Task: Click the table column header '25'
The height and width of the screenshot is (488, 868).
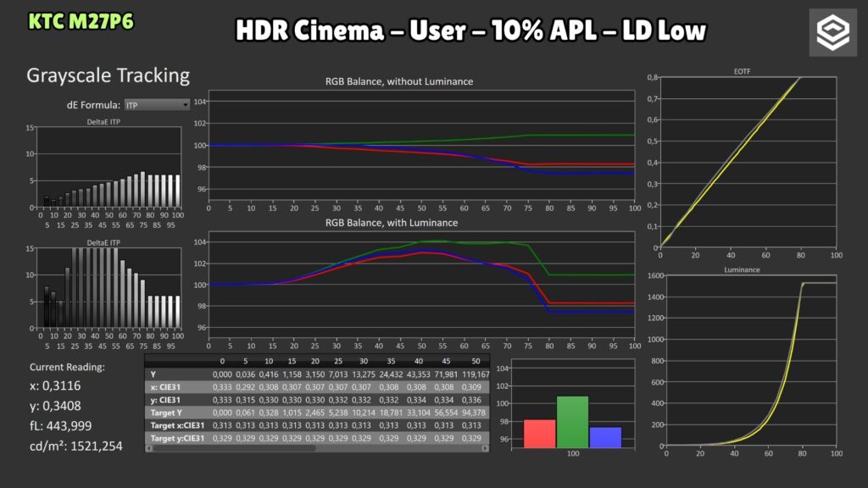Action: pos(338,361)
